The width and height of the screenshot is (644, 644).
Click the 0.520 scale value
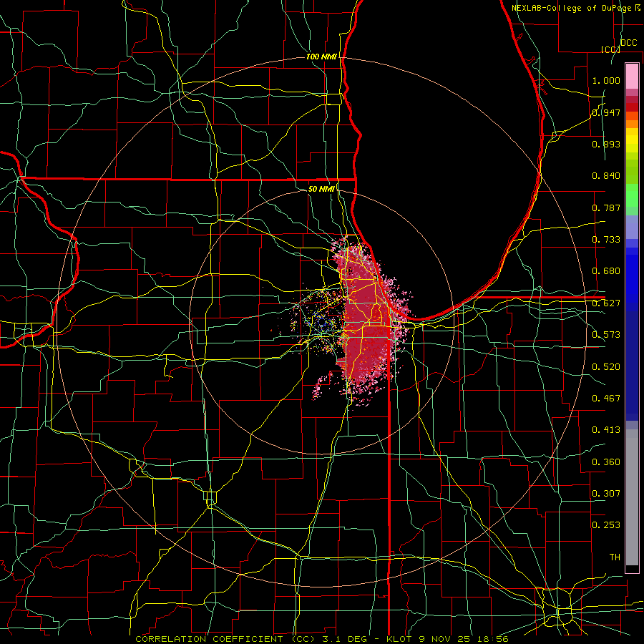pyautogui.click(x=606, y=367)
